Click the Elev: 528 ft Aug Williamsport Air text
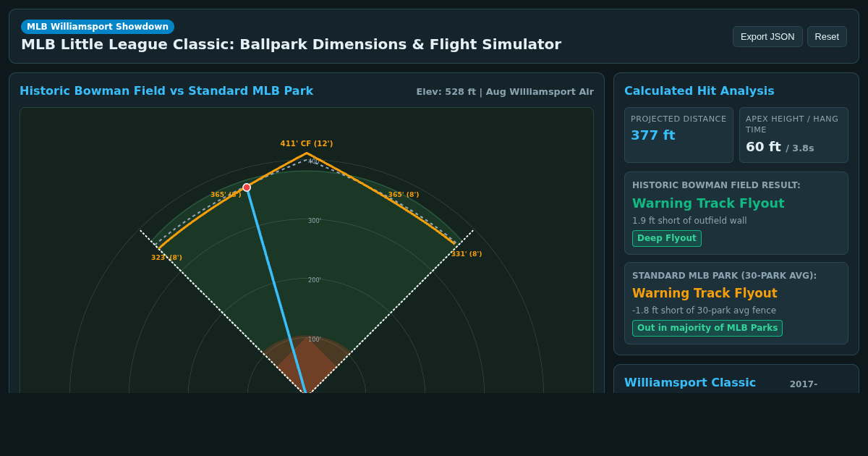 pos(505,92)
